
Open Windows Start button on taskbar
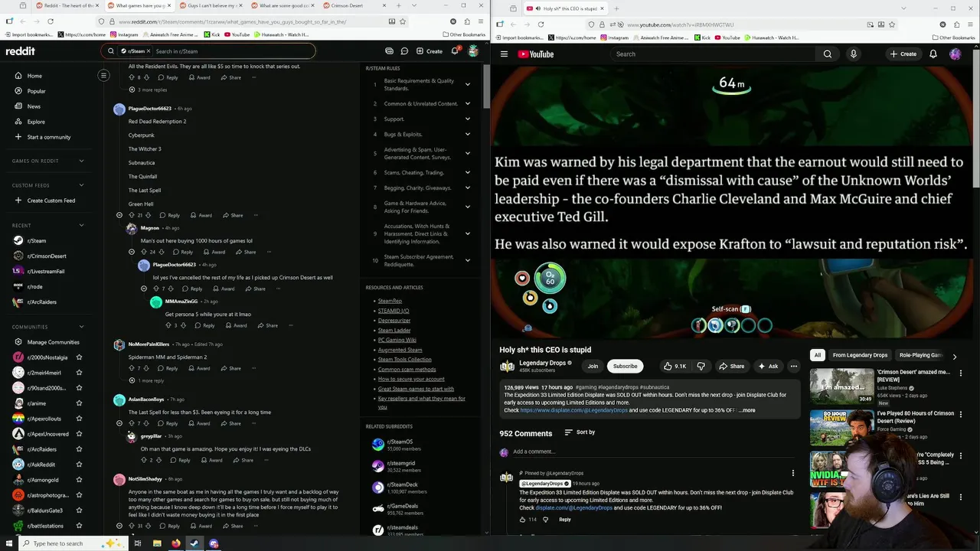pos(8,543)
